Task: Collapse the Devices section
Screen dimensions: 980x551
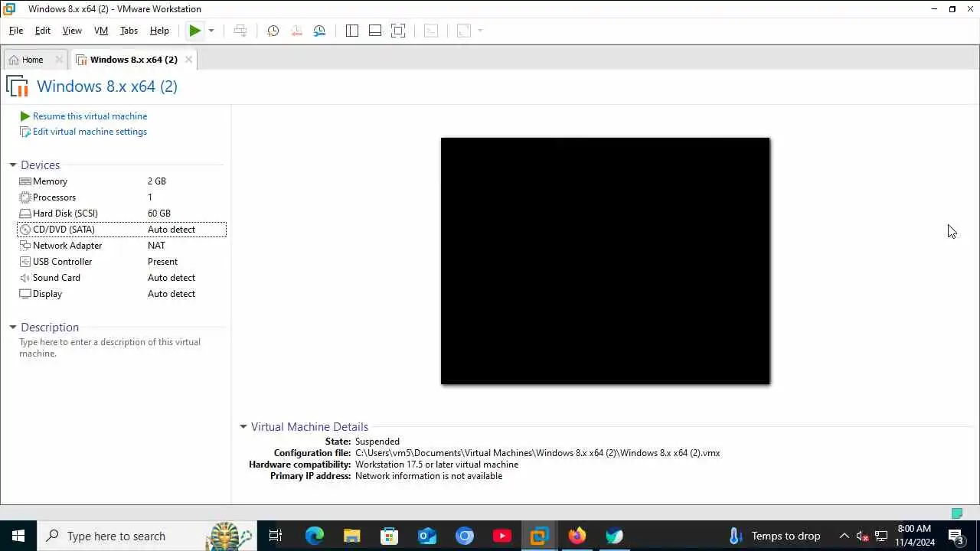Action: [13, 165]
